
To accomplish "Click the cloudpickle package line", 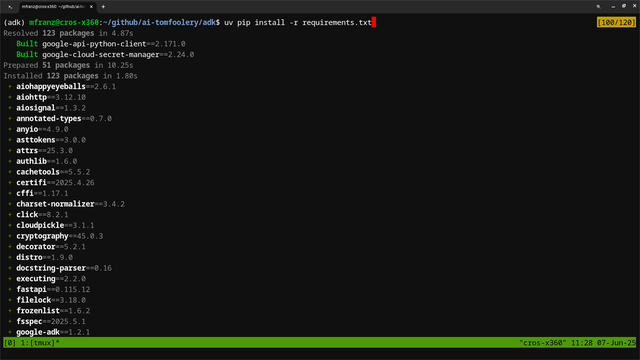I will [51, 225].
